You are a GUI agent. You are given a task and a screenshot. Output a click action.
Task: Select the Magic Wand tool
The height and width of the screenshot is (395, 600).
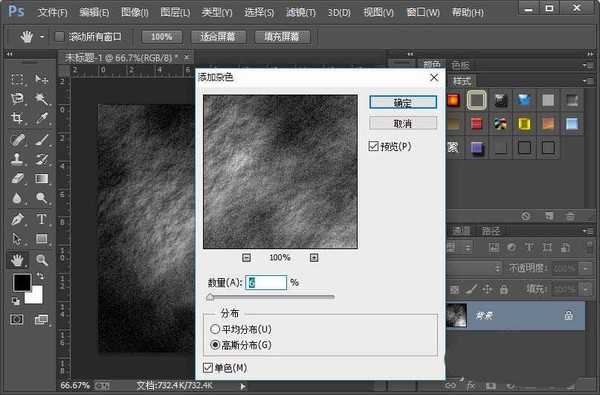tap(41, 99)
